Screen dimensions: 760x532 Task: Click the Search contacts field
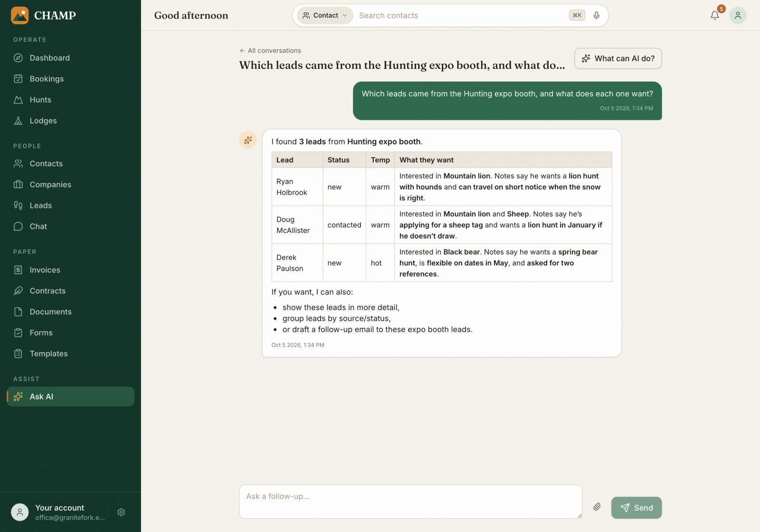[461, 15]
